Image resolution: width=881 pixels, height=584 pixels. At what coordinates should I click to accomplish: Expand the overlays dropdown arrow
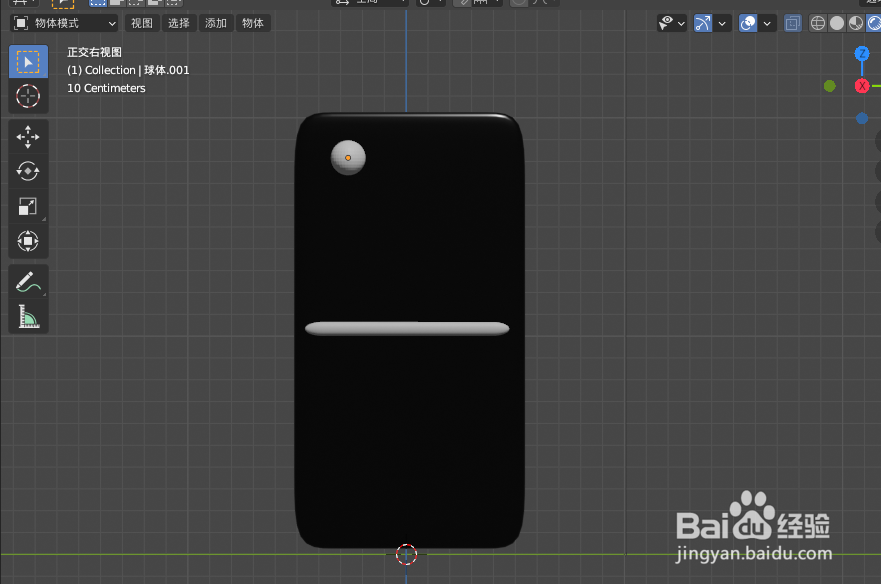click(765, 22)
